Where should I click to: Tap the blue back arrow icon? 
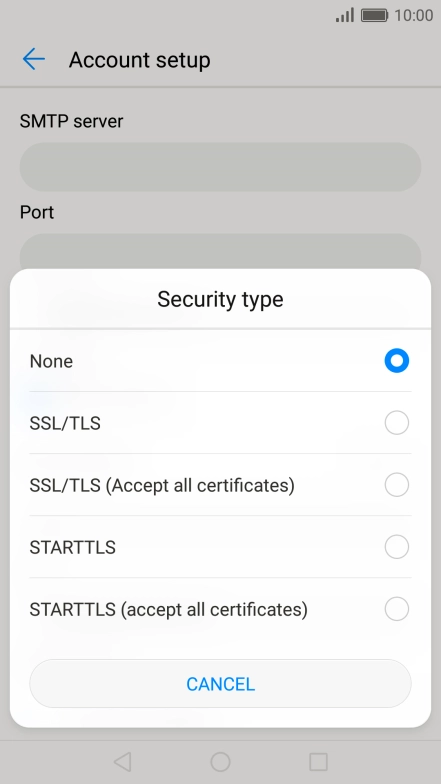pyautogui.click(x=34, y=60)
